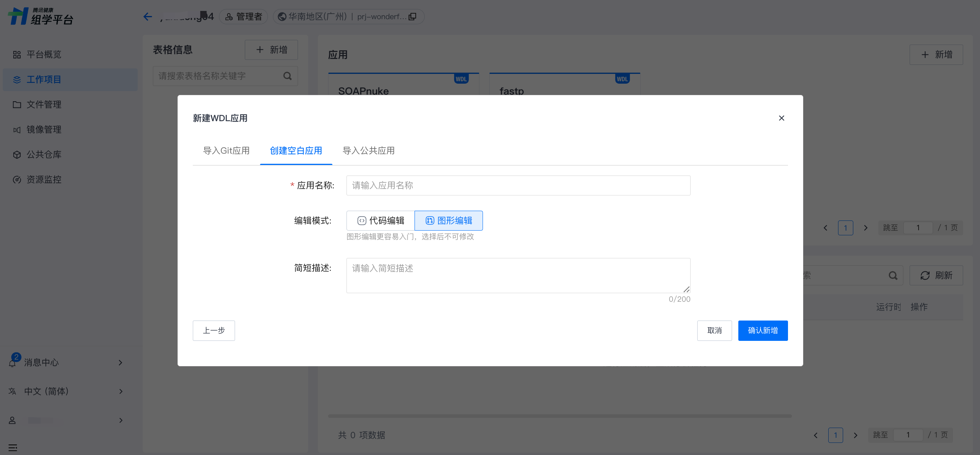The image size is (980, 455).
Task: Open 镜像管理 from the sidebar
Action: pyautogui.click(x=44, y=129)
